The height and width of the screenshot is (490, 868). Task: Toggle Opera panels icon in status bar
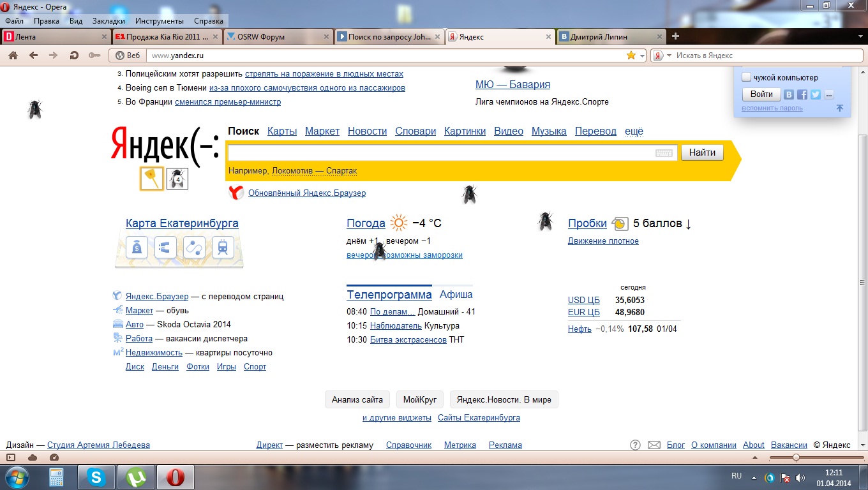pyautogui.click(x=11, y=457)
